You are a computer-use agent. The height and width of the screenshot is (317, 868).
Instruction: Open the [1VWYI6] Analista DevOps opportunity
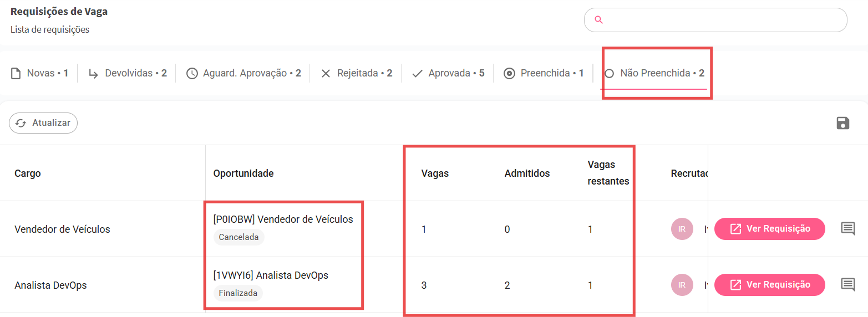pos(271,275)
